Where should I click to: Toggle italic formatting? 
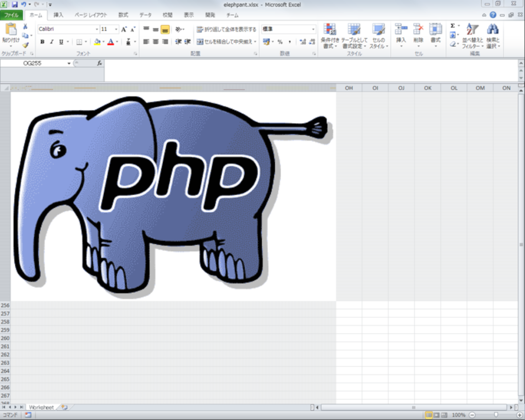(x=52, y=42)
